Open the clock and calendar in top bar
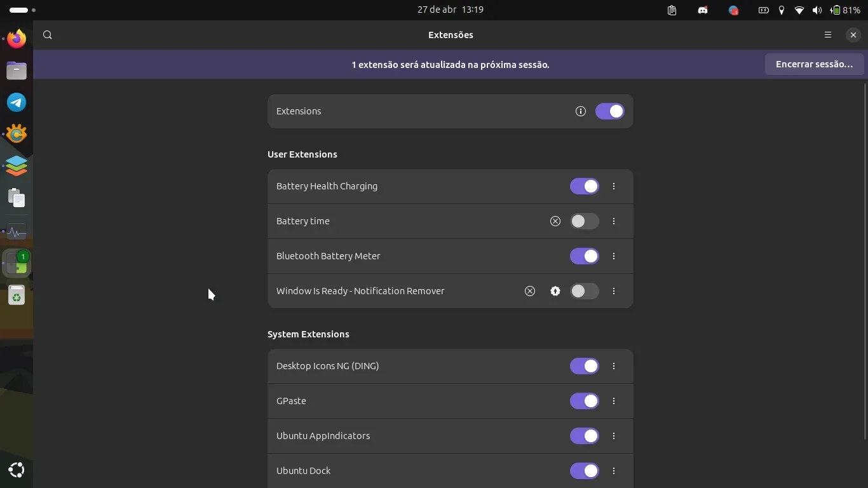This screenshot has width=868, height=488. (x=450, y=10)
